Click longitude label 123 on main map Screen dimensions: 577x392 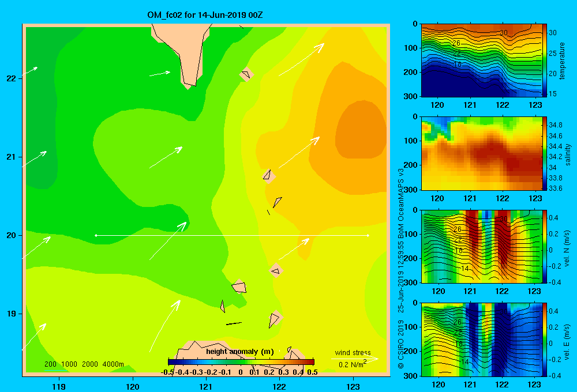click(x=353, y=386)
